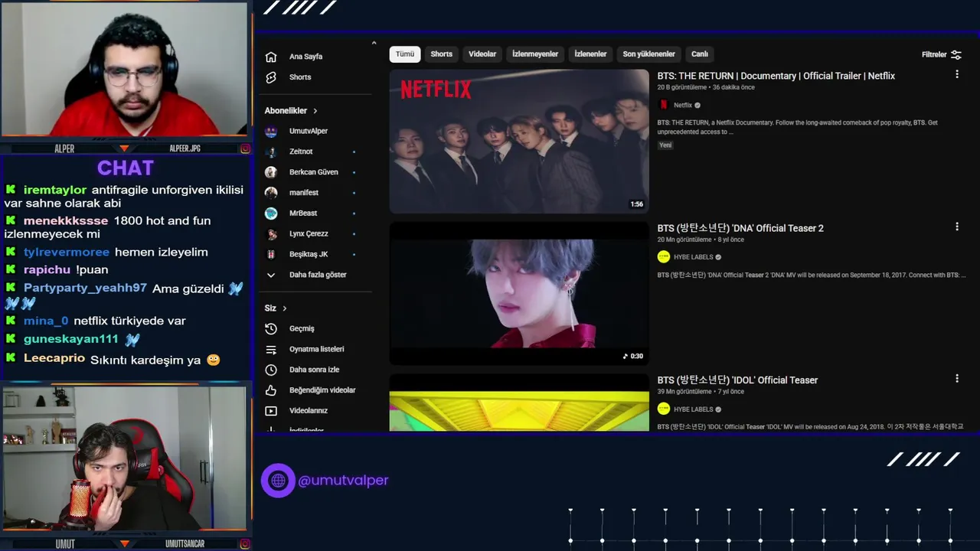Open the Daha sonra izle clock icon
The height and width of the screenshot is (551, 980).
[x=271, y=370]
